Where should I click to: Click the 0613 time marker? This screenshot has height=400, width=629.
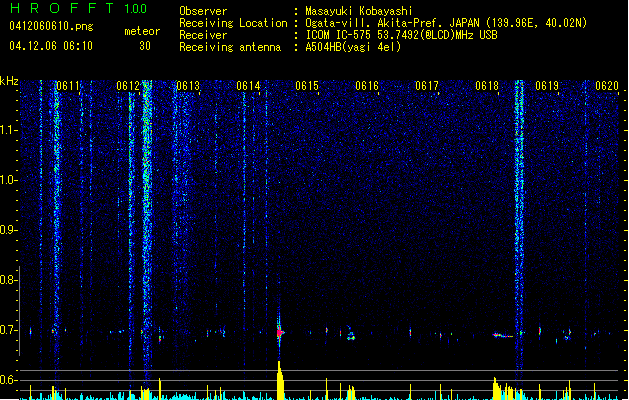click(188, 86)
